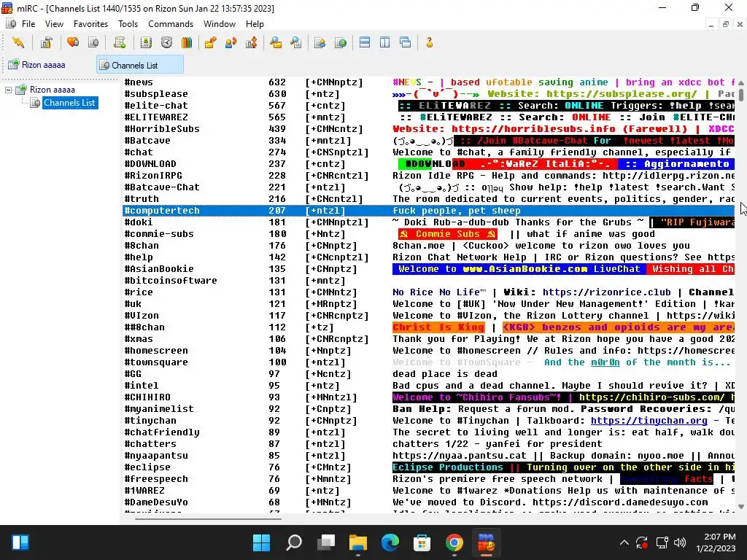Select Rizon aaaaa in the tree
The width and height of the screenshot is (747, 560).
pyautogui.click(x=52, y=90)
